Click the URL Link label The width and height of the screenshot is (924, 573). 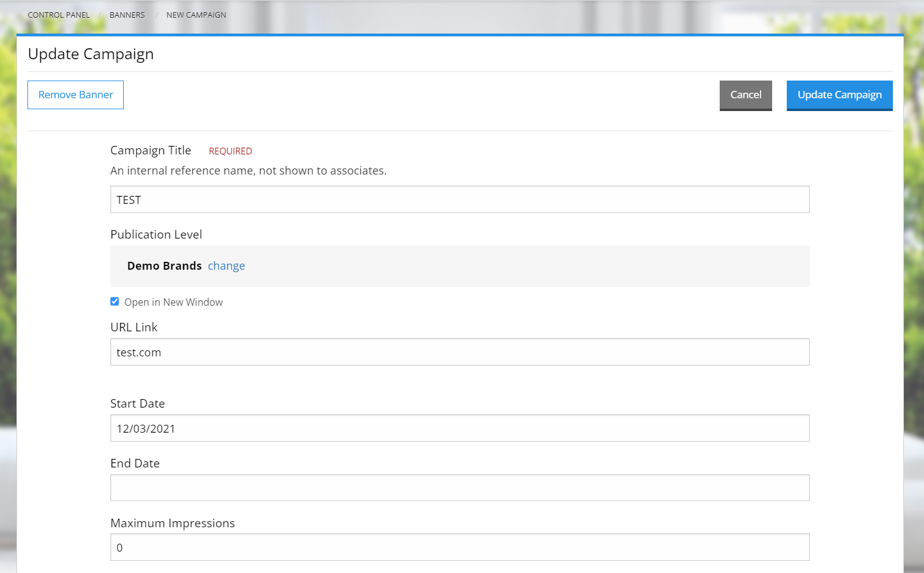(x=134, y=328)
